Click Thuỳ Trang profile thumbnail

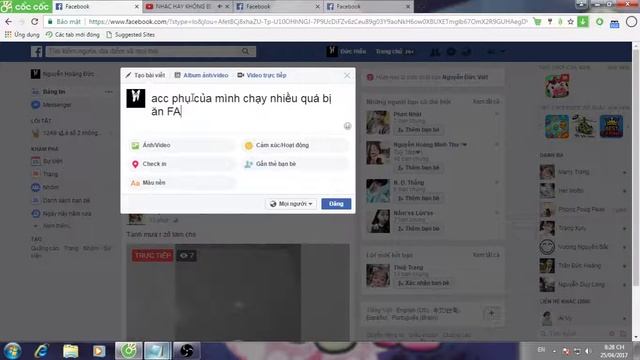click(x=378, y=275)
